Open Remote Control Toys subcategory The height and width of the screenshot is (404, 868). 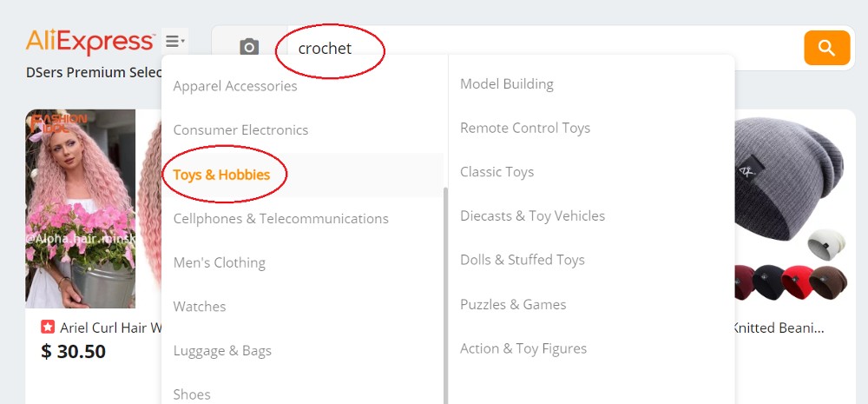(525, 128)
